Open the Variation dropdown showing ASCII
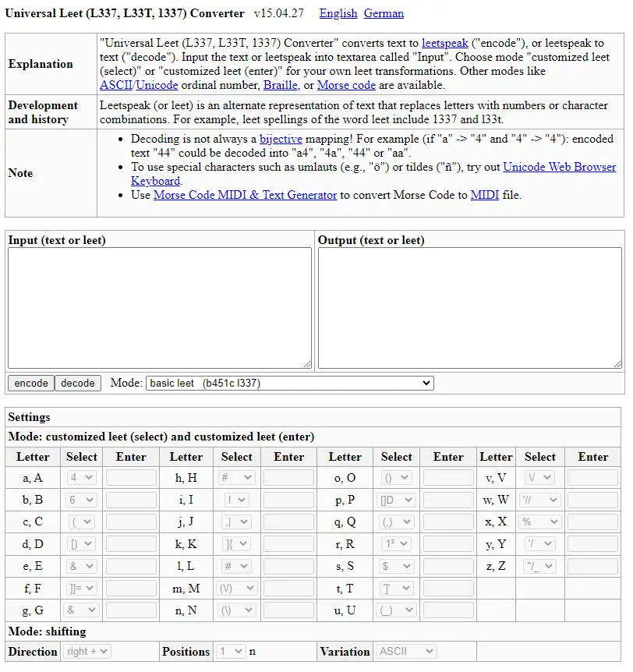Screen dimensions: 633x672 tap(405, 652)
